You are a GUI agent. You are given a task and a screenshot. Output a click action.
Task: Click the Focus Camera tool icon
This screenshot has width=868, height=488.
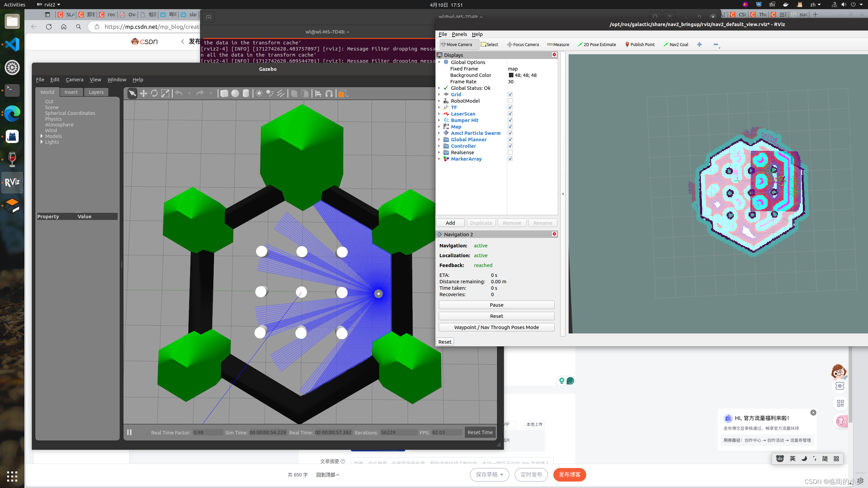509,44
